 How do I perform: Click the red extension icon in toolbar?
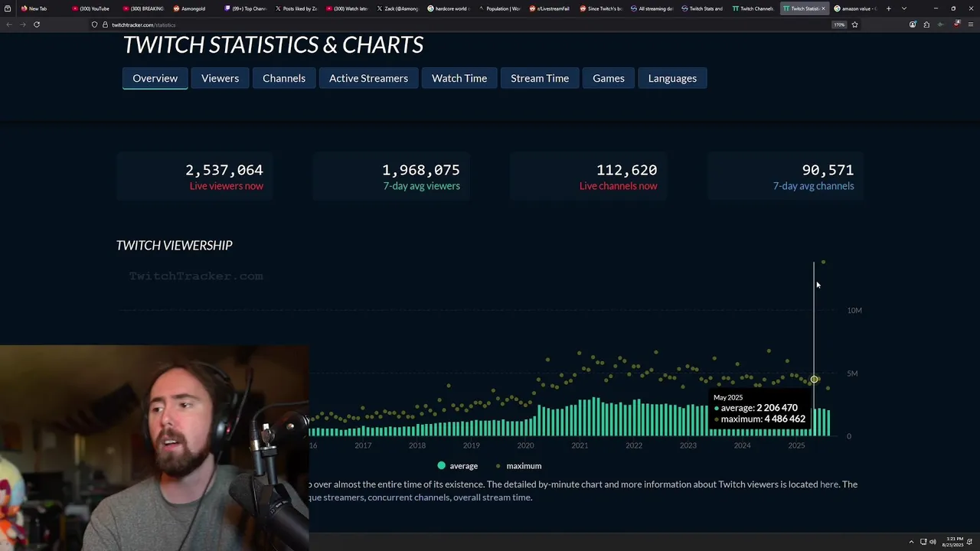coord(957,24)
